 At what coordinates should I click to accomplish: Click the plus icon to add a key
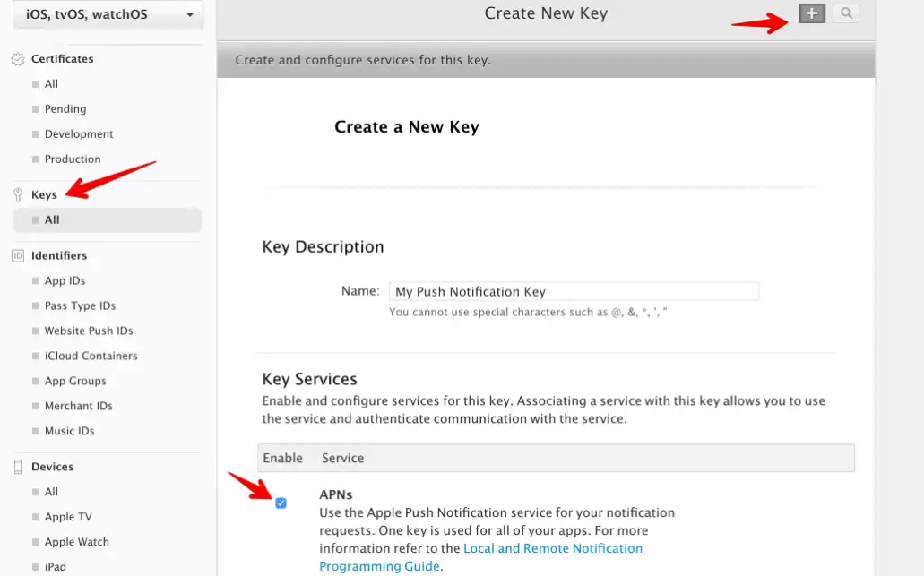coord(812,13)
